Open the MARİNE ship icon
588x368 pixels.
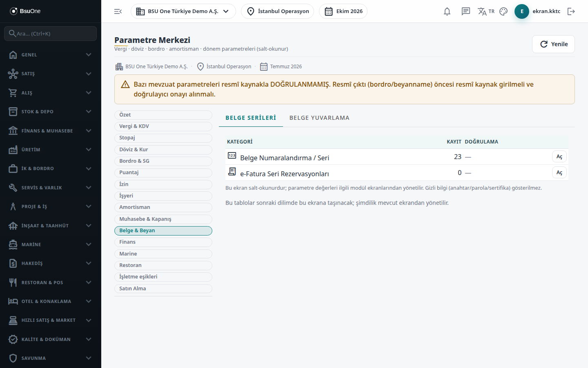pos(13,245)
